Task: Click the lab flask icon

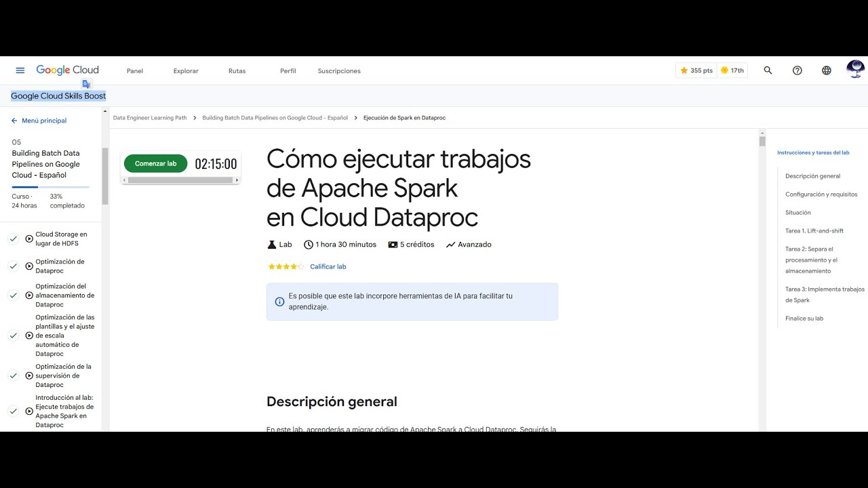Action: pos(272,245)
